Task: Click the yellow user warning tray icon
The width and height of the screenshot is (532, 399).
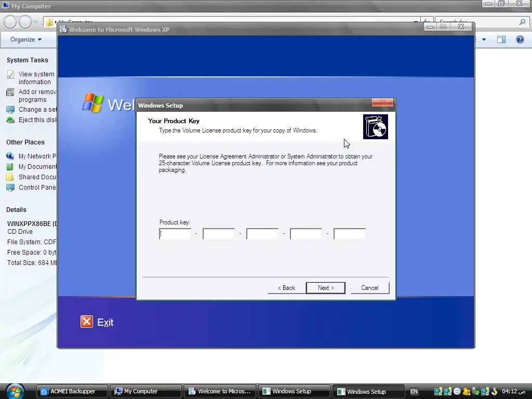Action: point(467,391)
